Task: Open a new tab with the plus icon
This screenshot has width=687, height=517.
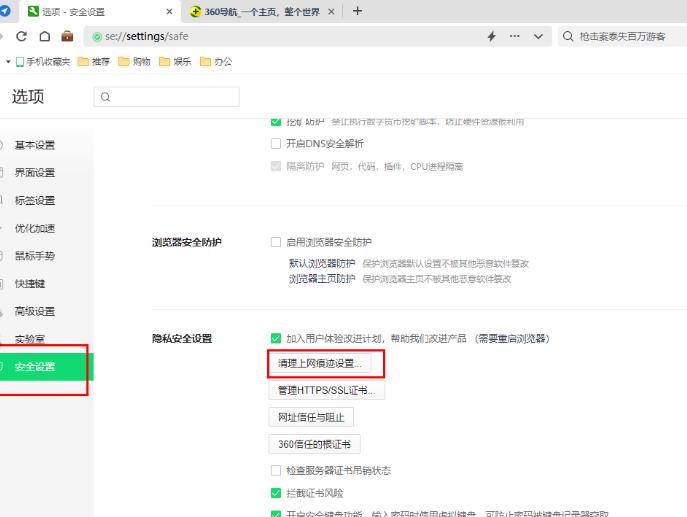Action: [x=357, y=11]
